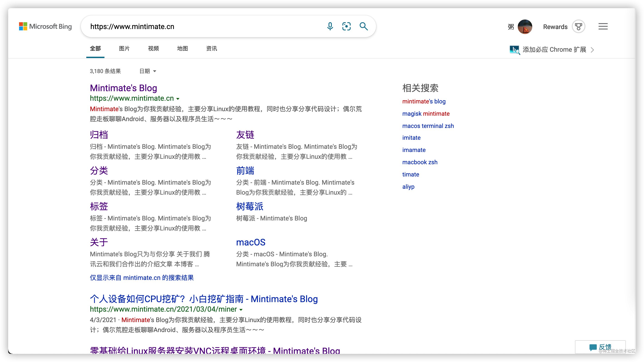This screenshot has height=362, width=644.
Task: Click related search imitate
Action: [411, 138]
